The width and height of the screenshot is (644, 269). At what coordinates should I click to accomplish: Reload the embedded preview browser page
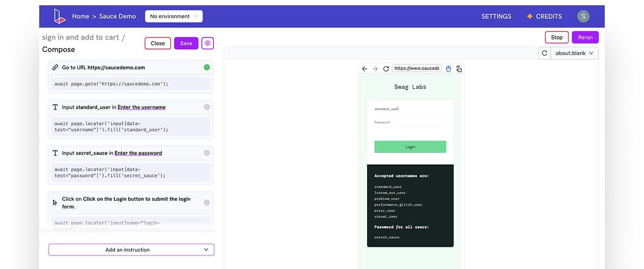(386, 69)
